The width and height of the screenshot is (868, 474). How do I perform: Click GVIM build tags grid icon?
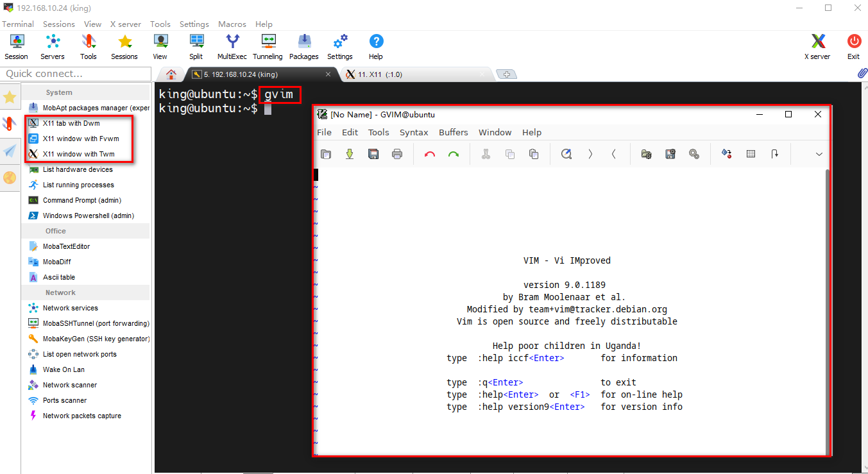pyautogui.click(x=751, y=154)
